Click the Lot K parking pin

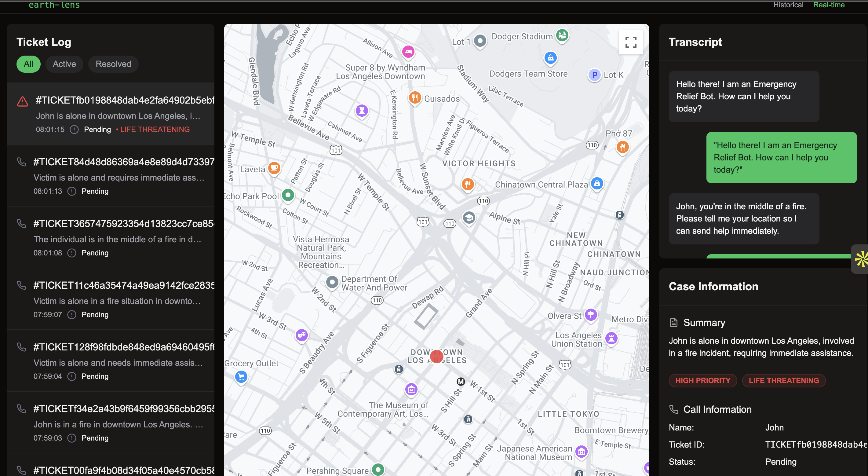click(594, 75)
